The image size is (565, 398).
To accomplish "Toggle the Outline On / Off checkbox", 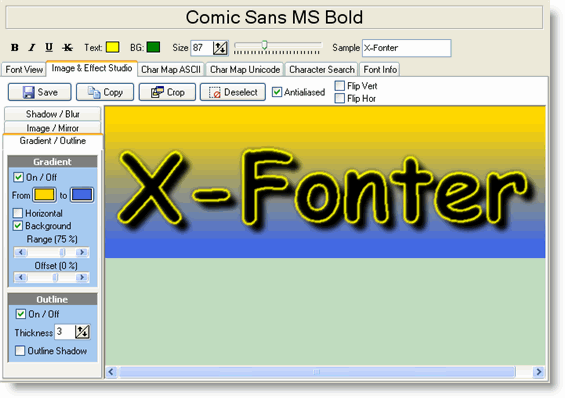I will [21, 314].
